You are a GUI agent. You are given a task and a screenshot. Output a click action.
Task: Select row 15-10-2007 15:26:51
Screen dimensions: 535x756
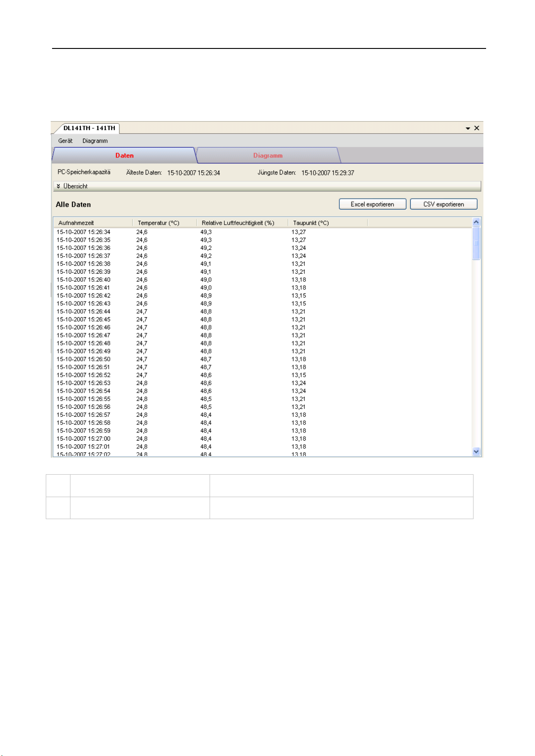point(263,367)
